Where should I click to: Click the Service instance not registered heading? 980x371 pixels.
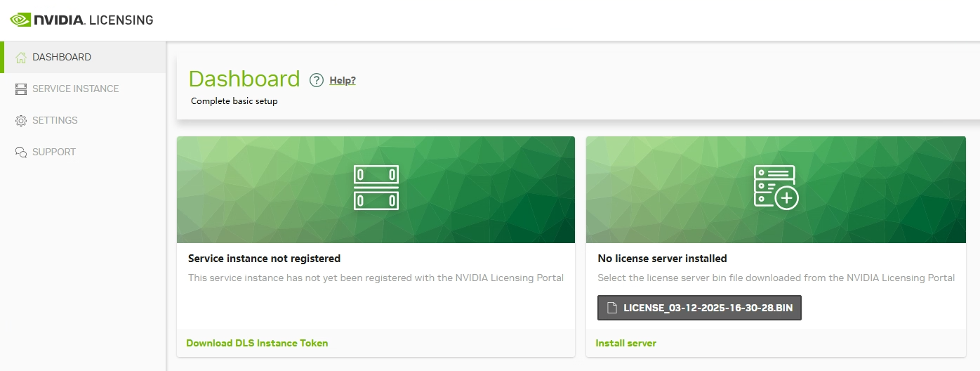pos(264,259)
